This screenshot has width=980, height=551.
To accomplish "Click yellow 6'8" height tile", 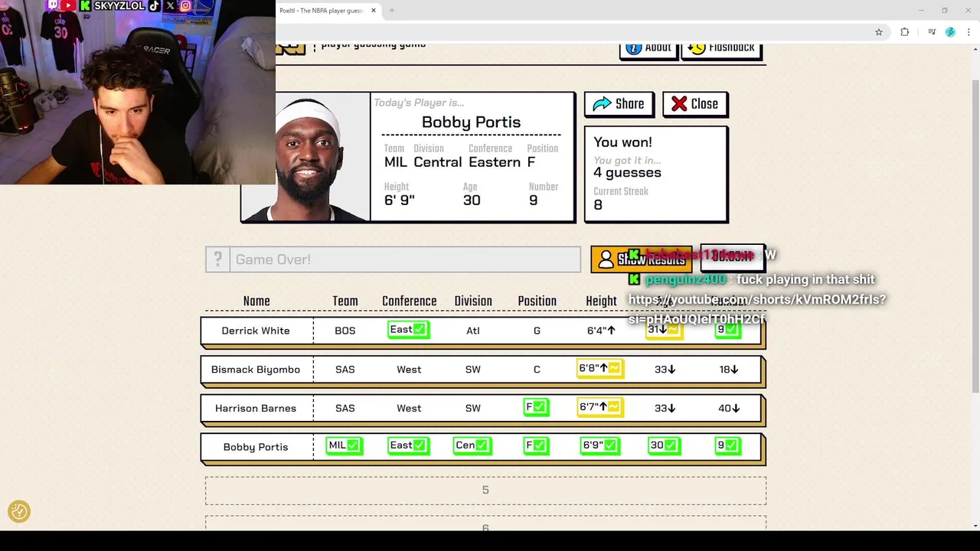I will pos(599,369).
